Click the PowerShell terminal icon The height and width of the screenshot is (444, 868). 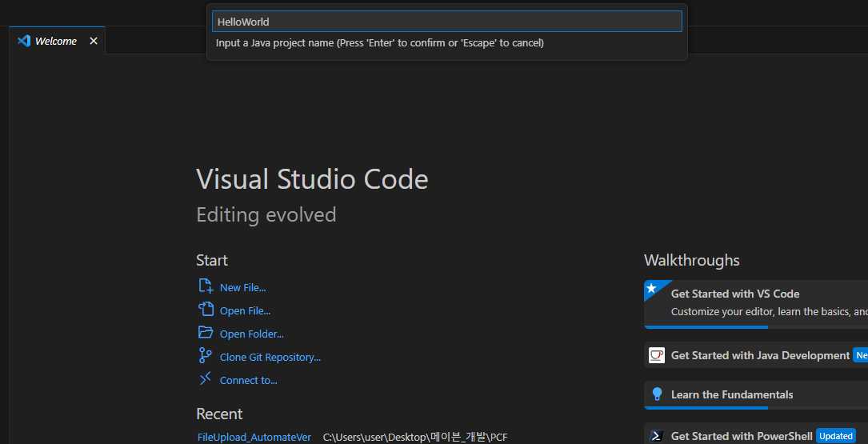tap(657, 436)
